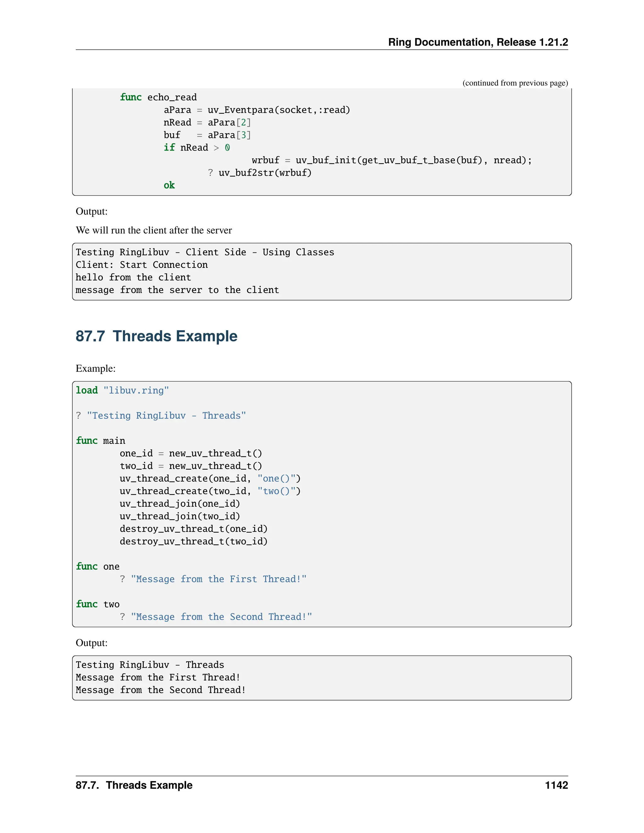Click the uv_thread_create(one_id, "one()") line
This screenshot has height=833, width=644.
point(210,478)
